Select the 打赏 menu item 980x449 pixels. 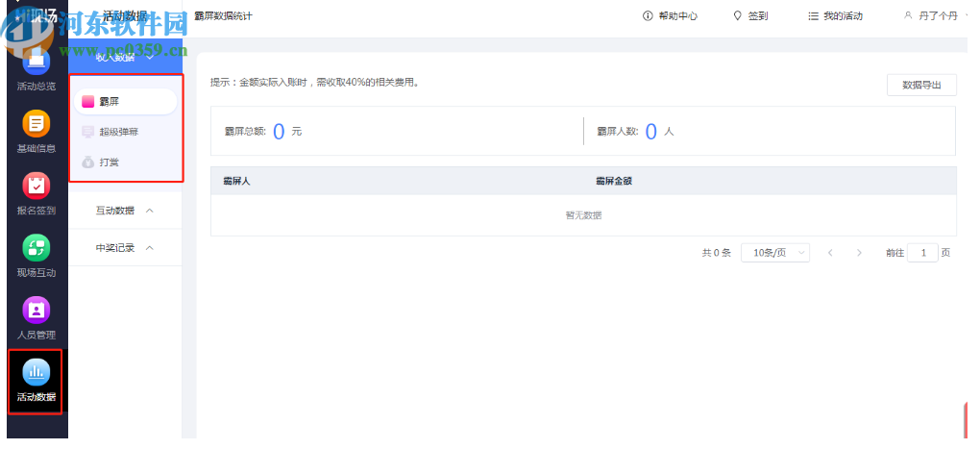(x=125, y=162)
